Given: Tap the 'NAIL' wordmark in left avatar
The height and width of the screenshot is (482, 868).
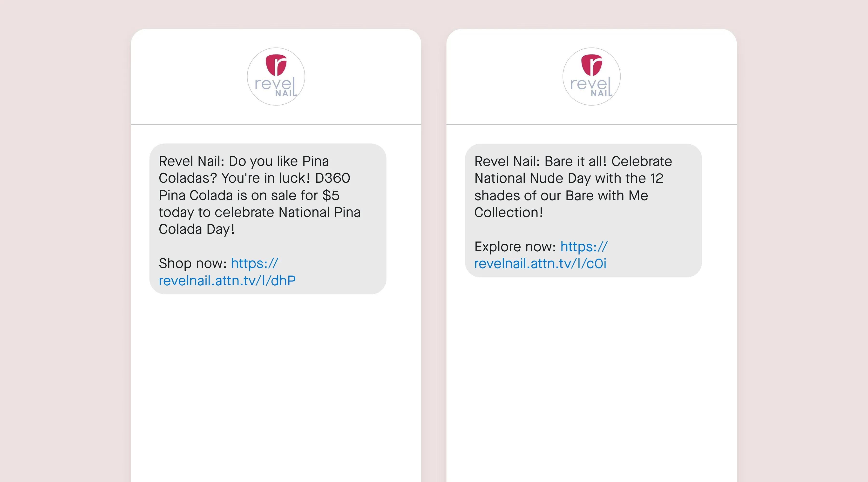Looking at the screenshot, I should pos(286,93).
